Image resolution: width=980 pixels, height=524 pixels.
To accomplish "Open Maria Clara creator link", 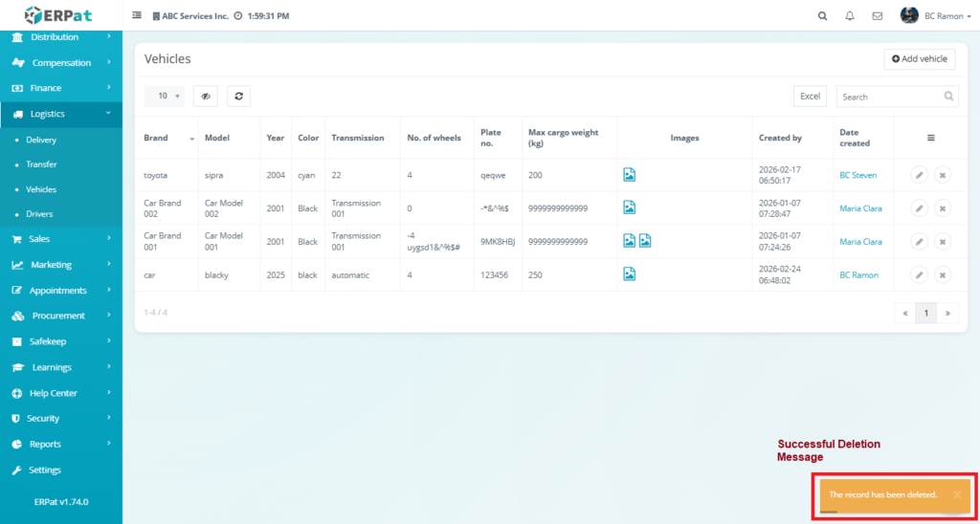I will pyautogui.click(x=860, y=208).
